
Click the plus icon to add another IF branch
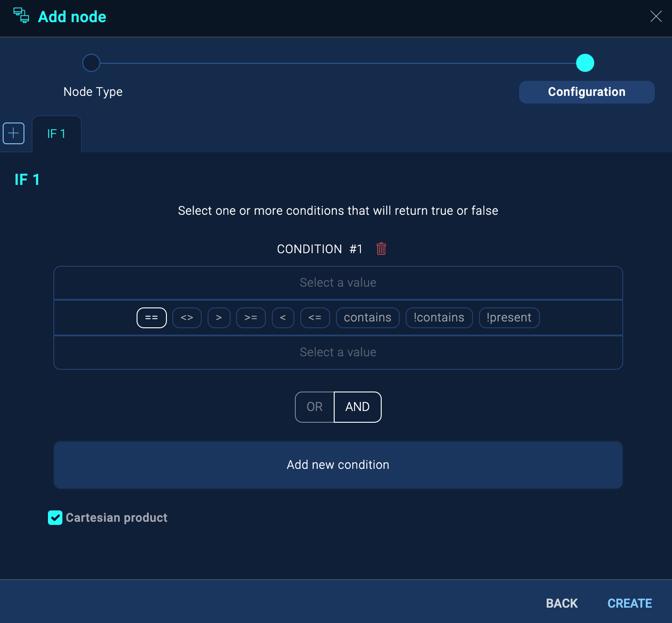[14, 133]
